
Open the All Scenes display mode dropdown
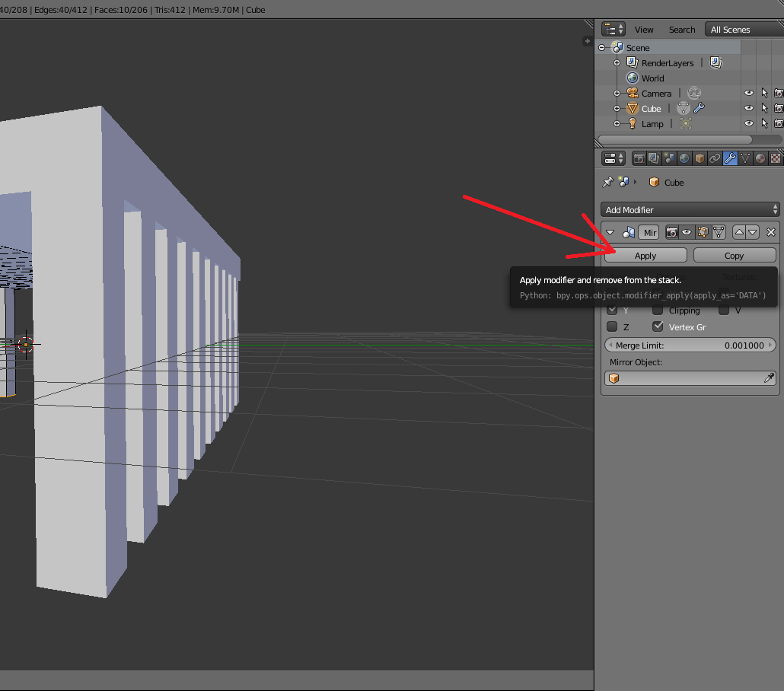pyautogui.click(x=744, y=30)
